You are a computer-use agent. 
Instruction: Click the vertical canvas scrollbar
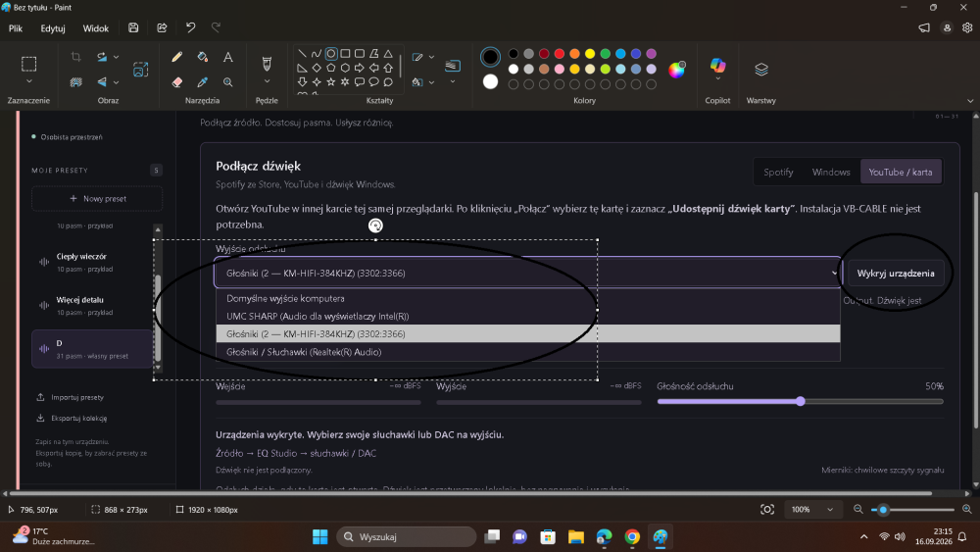click(976, 312)
